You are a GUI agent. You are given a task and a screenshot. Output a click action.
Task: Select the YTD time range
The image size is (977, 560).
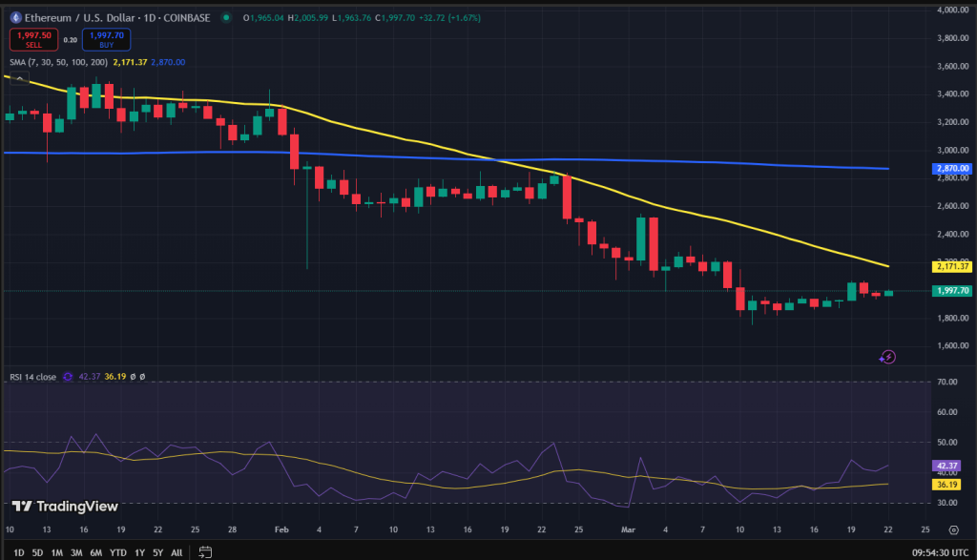tap(117, 552)
